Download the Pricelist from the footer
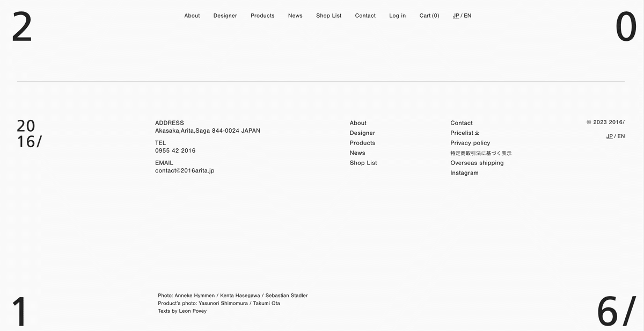Screen dimensions: 644x331 pos(465,133)
